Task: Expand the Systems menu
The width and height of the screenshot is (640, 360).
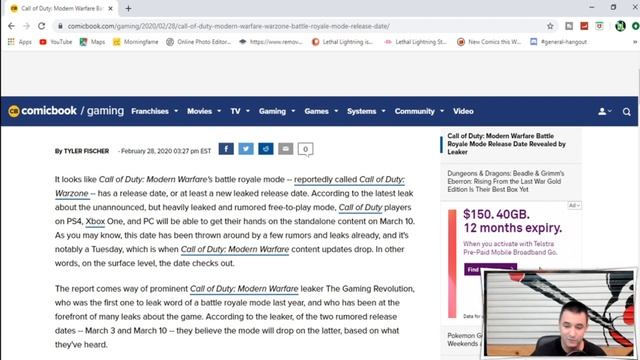Action: 366,111
